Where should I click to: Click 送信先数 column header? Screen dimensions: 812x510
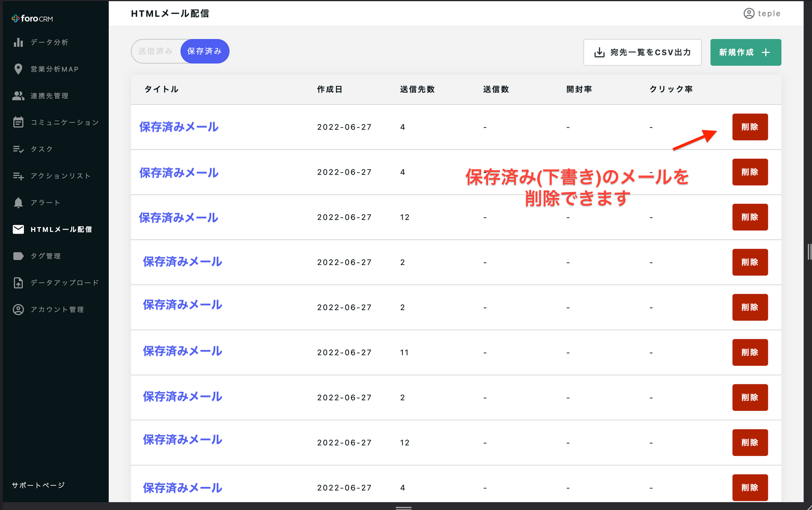(417, 89)
